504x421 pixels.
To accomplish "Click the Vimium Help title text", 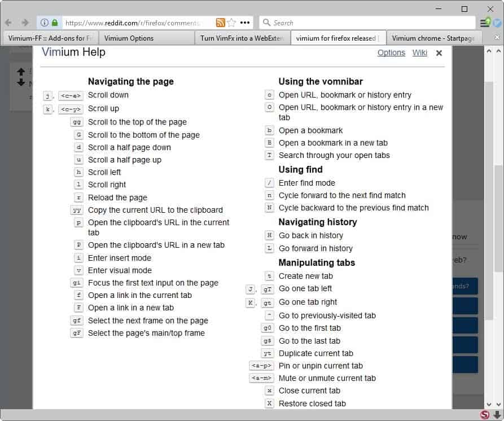I will pyautogui.click(x=73, y=52).
